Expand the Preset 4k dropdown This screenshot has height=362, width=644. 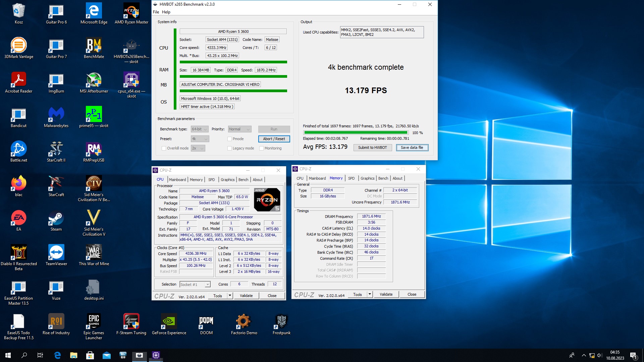tap(200, 139)
